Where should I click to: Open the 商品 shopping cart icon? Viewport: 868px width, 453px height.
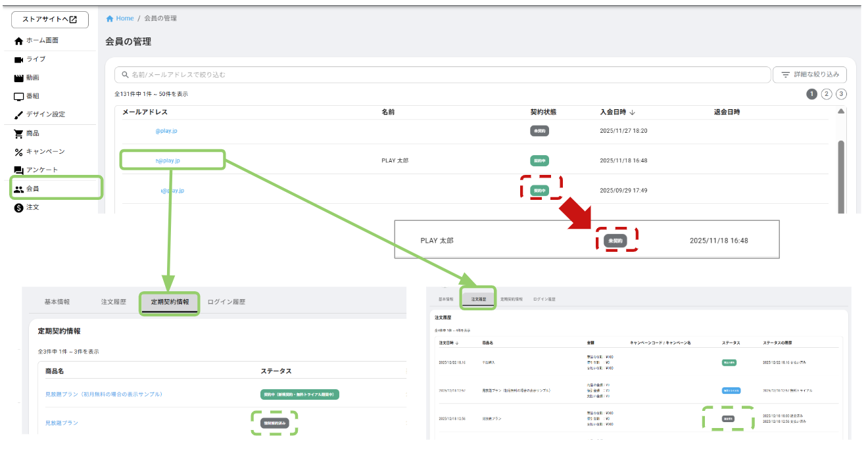[18, 134]
